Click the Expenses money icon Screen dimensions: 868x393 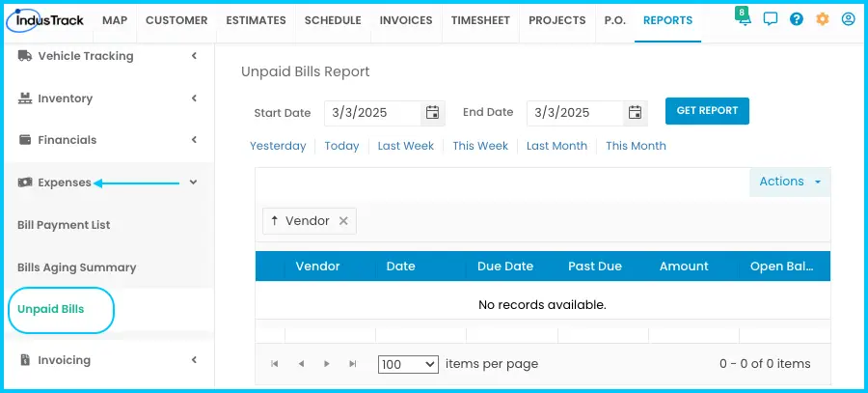click(x=25, y=182)
